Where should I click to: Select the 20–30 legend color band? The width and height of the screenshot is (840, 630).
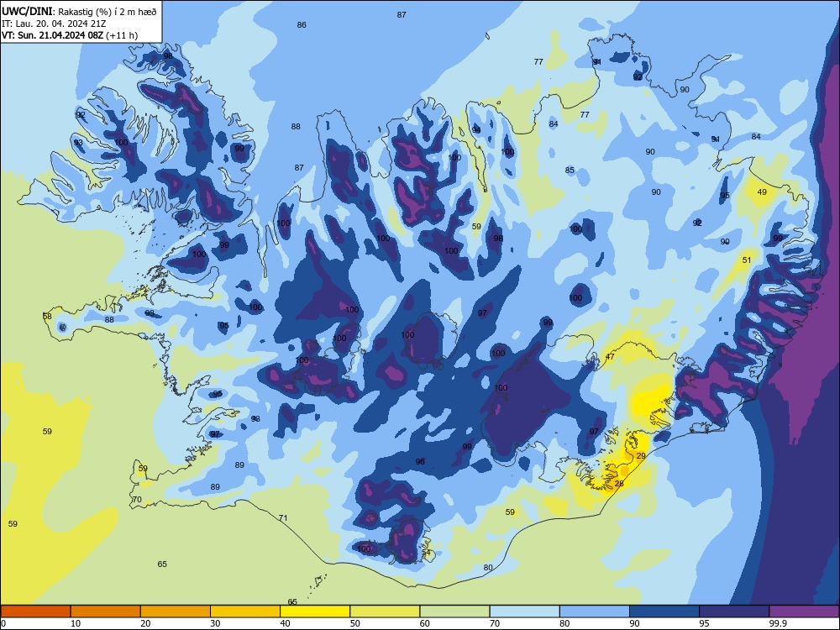(176, 612)
